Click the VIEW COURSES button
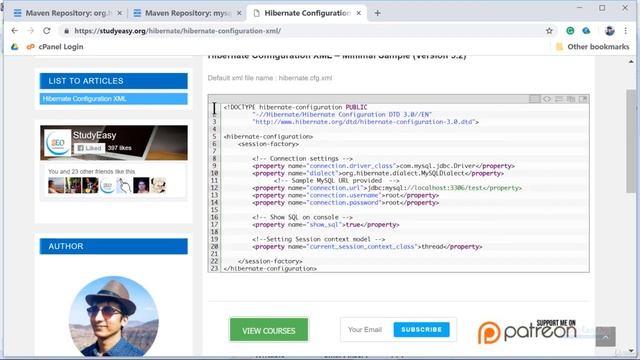Image resolution: width=640 pixels, height=360 pixels. click(269, 330)
